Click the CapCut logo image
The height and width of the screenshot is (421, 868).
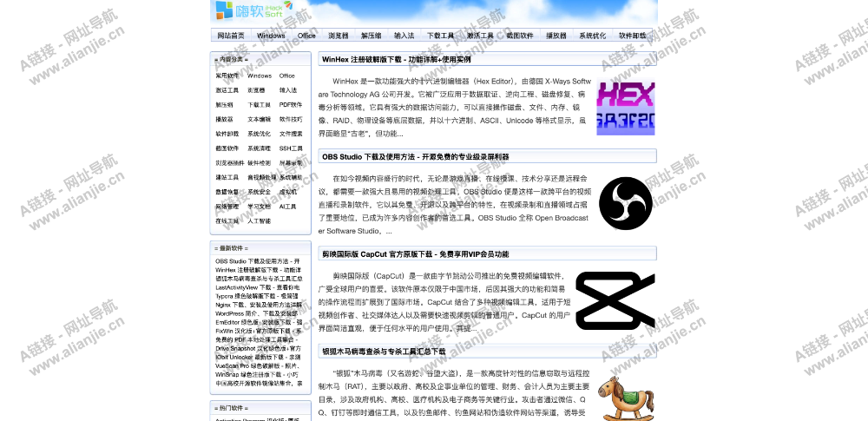point(615,300)
